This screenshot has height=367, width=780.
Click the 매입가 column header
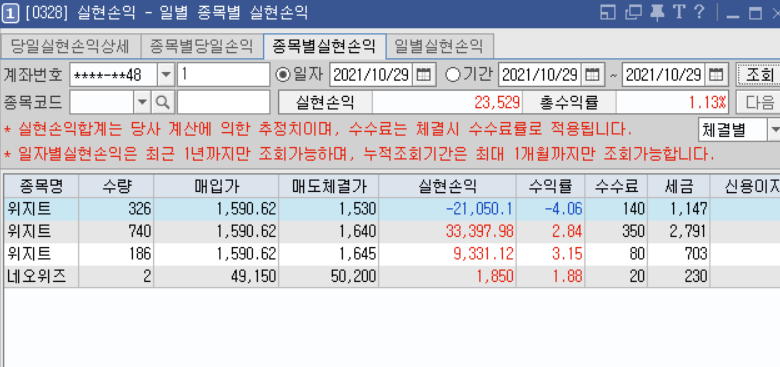[216, 186]
